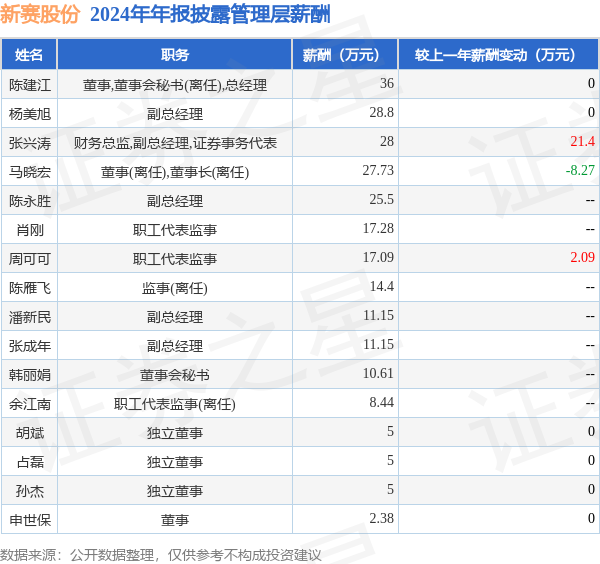Select the name 占磊

click(30, 462)
